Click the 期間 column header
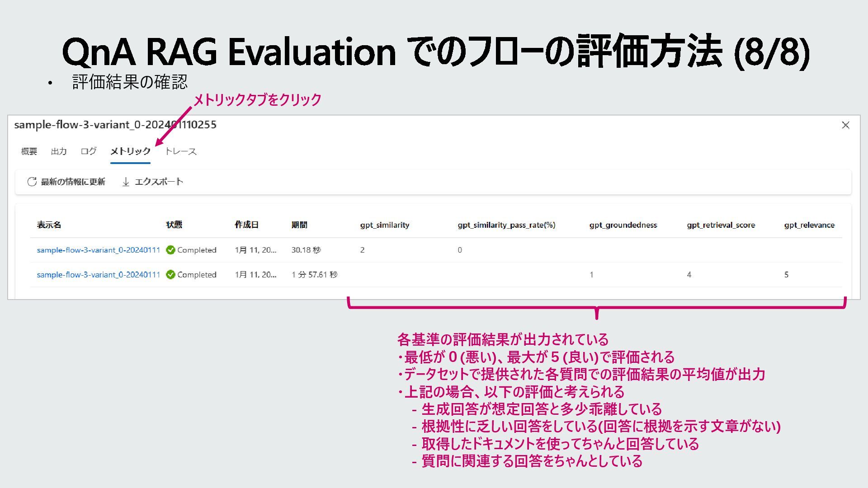This screenshot has height=488, width=868. pos(299,225)
